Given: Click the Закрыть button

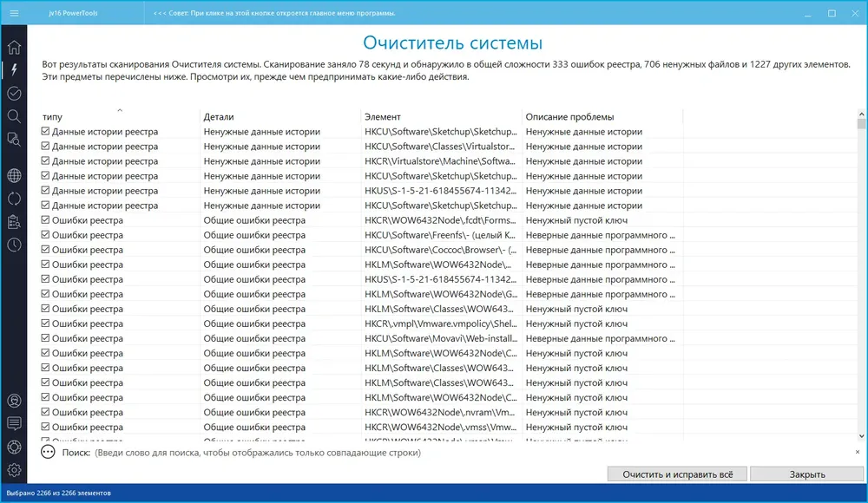Looking at the screenshot, I should coord(807,474).
